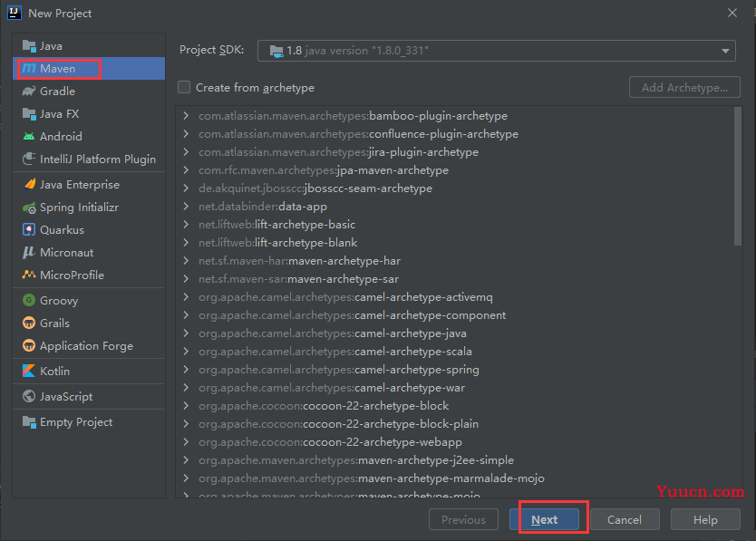Click the Java Enterprise icon
Image resolution: width=756 pixels, height=541 pixels.
(x=29, y=185)
